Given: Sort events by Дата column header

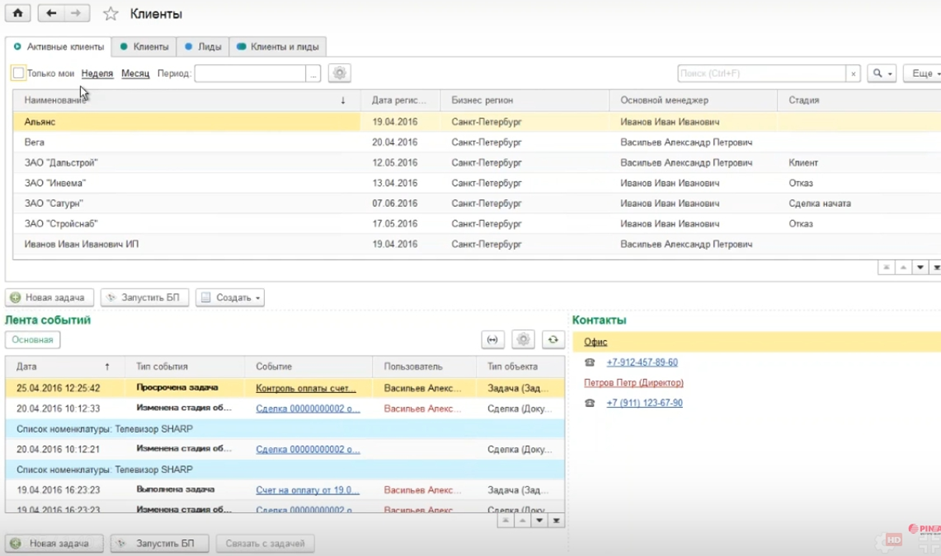Looking at the screenshot, I should point(65,366).
